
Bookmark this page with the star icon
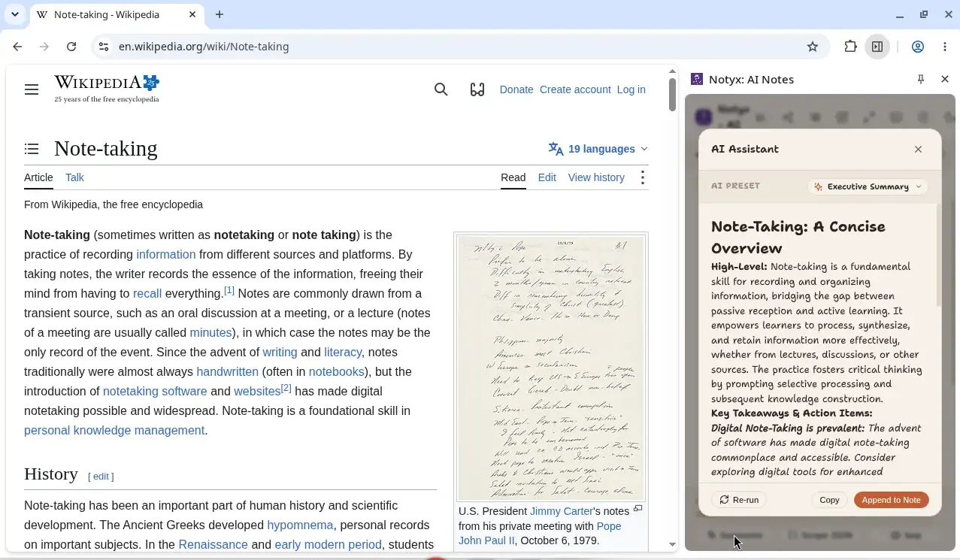tap(813, 47)
